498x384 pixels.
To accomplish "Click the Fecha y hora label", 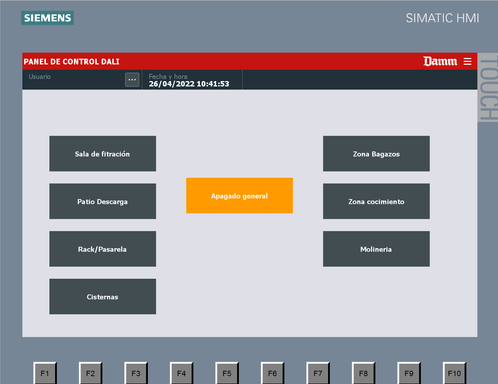I will pyautogui.click(x=168, y=76).
